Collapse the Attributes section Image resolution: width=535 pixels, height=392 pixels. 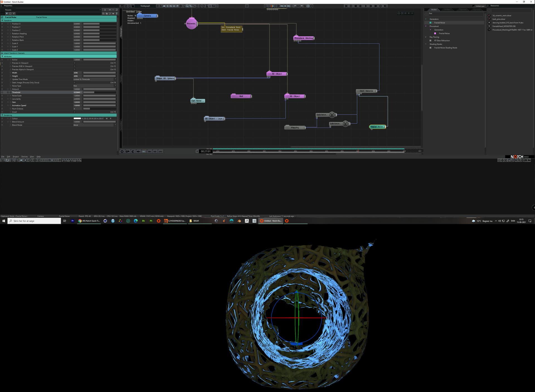pyautogui.click(x=3, y=56)
